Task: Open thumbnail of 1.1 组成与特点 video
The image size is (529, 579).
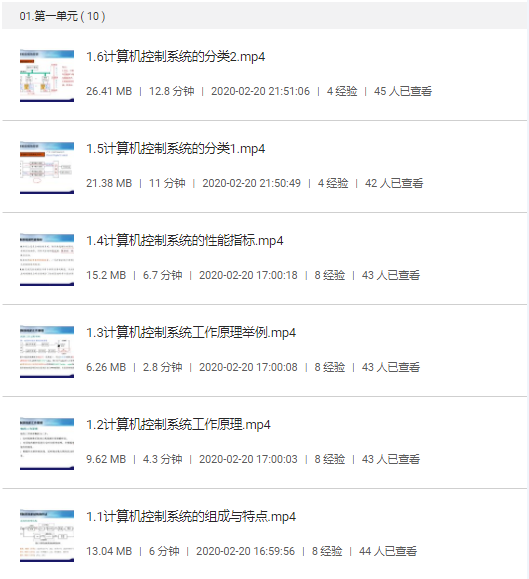Action: (47, 535)
